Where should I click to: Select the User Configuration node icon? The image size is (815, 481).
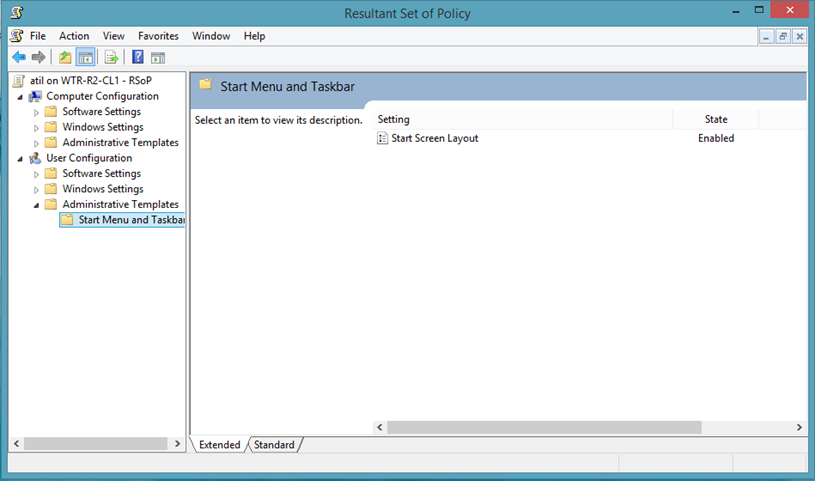pyautogui.click(x=35, y=158)
